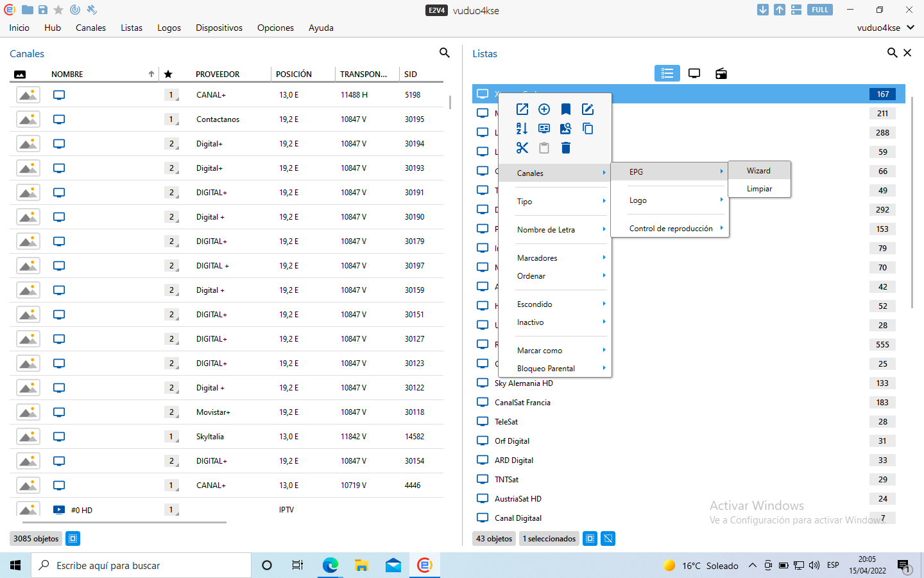The height and width of the screenshot is (578, 924).
Task: Switch to the TV view toggle in Listas
Action: [694, 73]
